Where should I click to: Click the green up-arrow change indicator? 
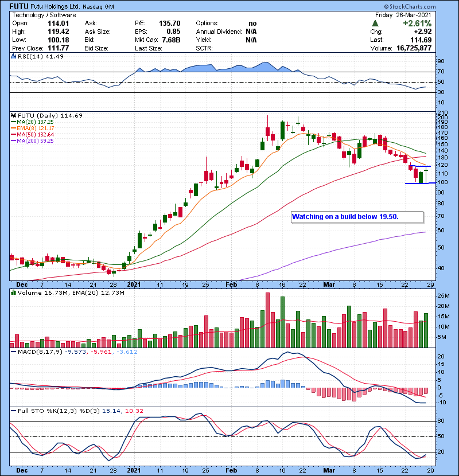pyautogui.click(x=375, y=23)
